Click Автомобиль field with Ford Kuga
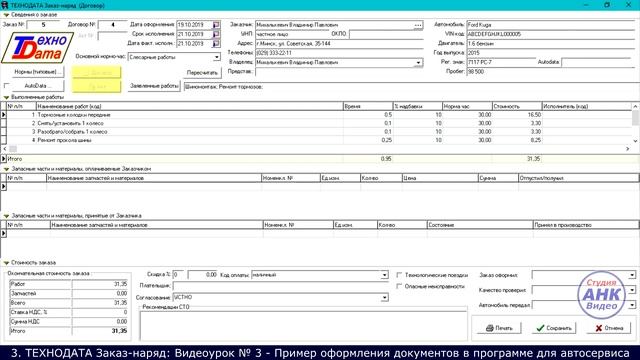640x360 pixels. click(x=551, y=25)
